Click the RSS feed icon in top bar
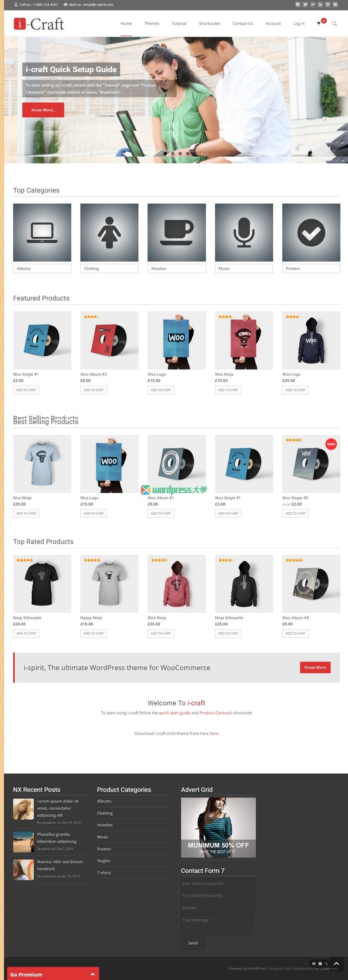Viewport: 348px width, 980px height. click(320, 4)
